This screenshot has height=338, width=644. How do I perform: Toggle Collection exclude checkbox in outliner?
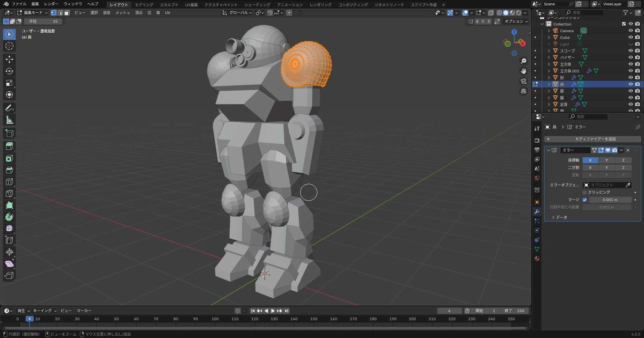624,24
